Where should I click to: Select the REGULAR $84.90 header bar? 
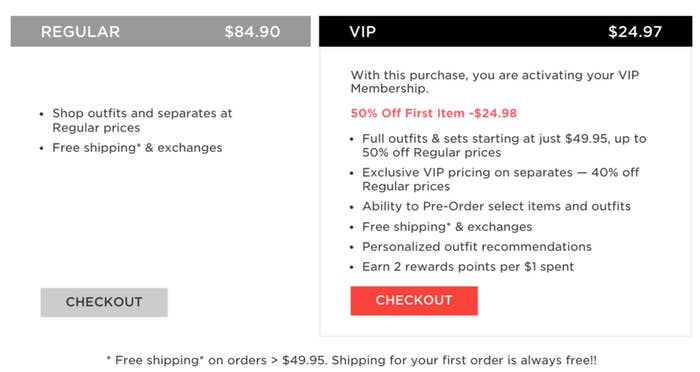pyautogui.click(x=161, y=31)
